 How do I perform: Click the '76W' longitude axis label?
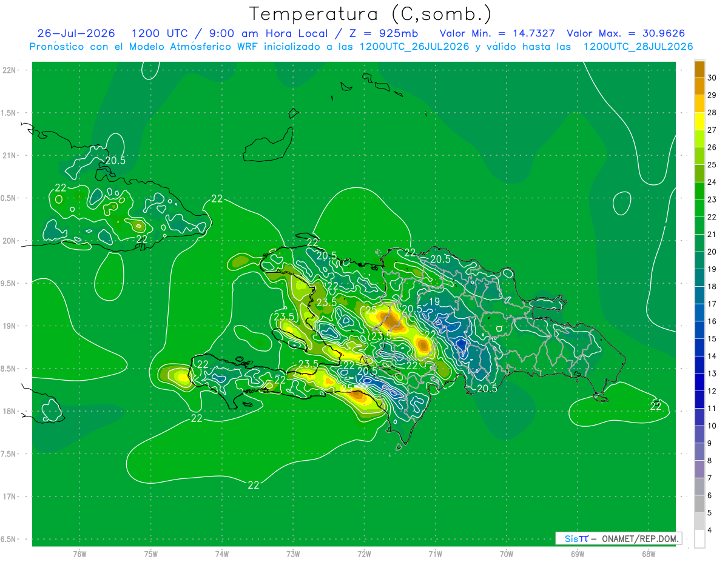(79, 554)
